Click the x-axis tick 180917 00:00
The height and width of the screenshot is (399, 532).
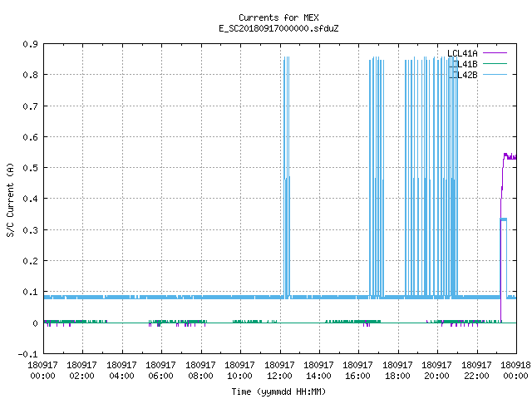[42, 371]
